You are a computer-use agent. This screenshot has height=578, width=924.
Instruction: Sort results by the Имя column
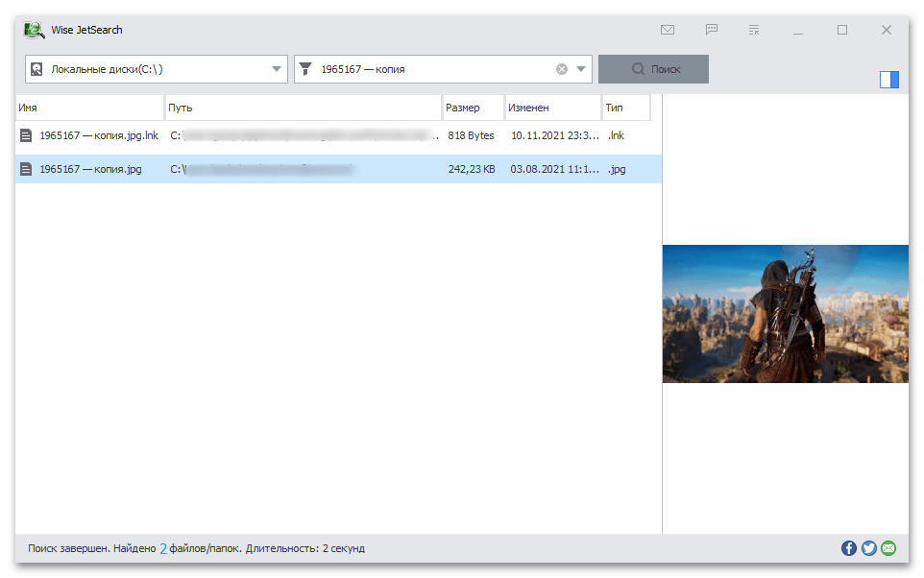(x=89, y=108)
